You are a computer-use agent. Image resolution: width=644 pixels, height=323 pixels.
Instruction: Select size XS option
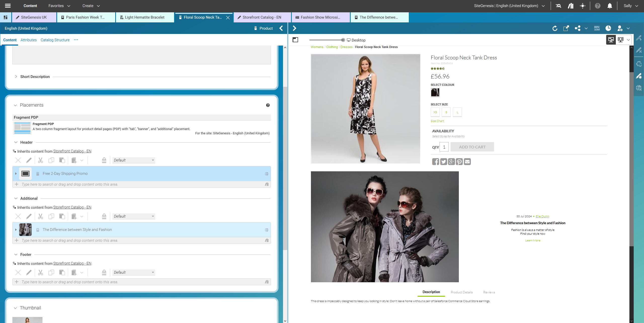[x=435, y=112]
